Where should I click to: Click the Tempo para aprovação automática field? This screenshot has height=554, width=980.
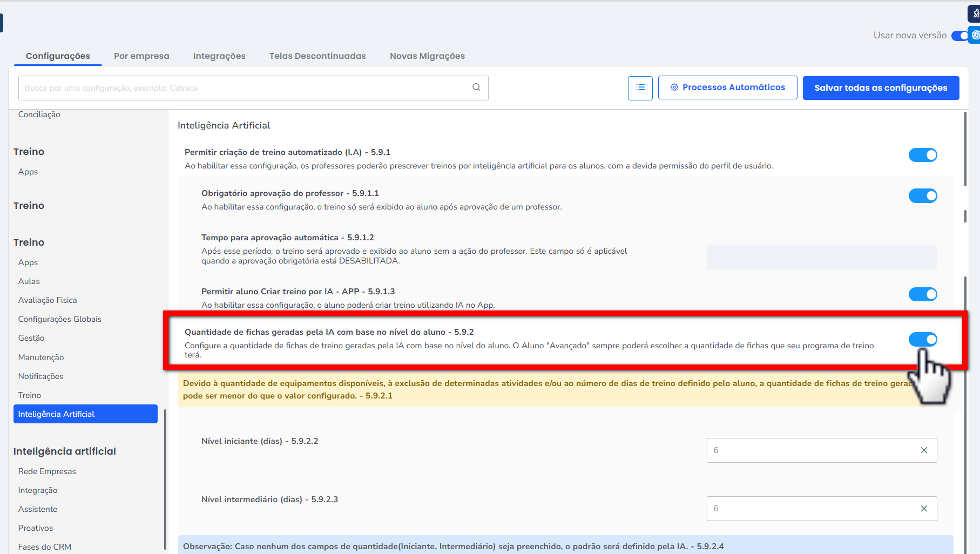[x=821, y=257]
